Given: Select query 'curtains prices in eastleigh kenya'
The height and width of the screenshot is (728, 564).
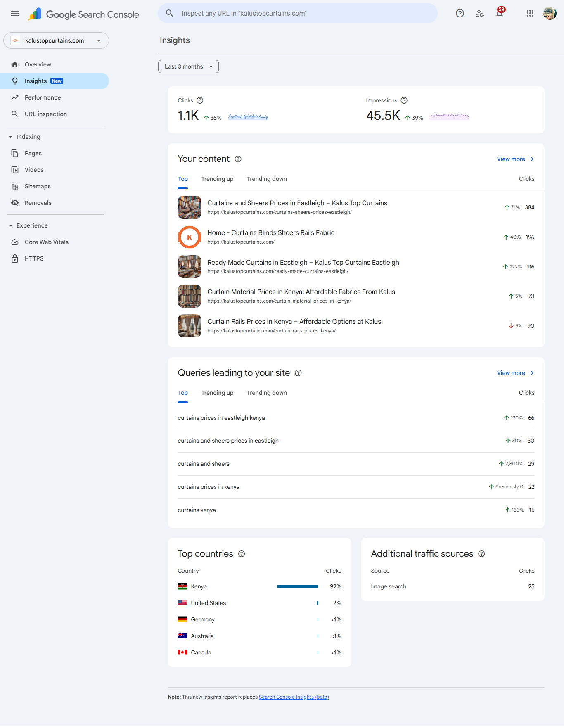Looking at the screenshot, I should [356, 418].
